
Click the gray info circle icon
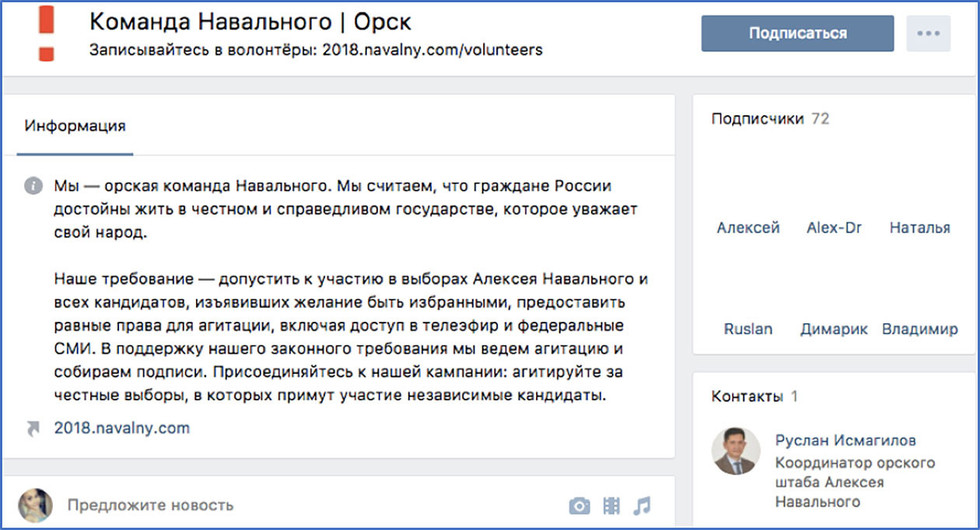(x=33, y=186)
